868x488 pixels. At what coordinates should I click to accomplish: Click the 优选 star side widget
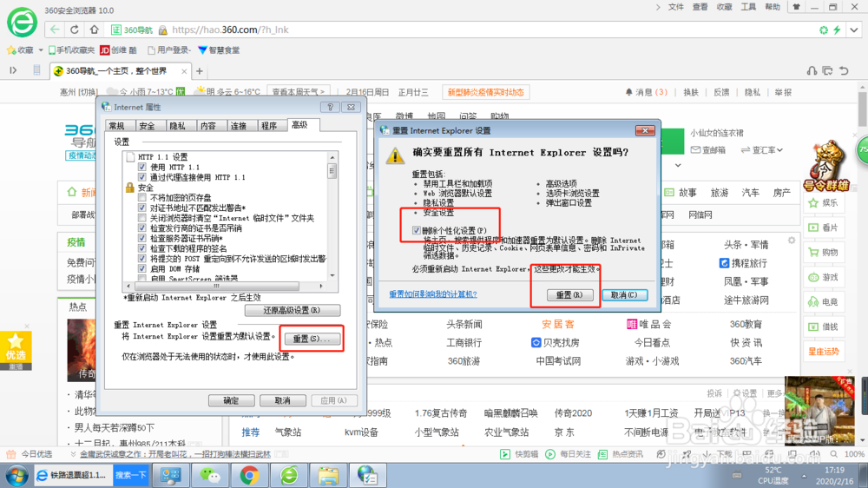tap(16, 347)
